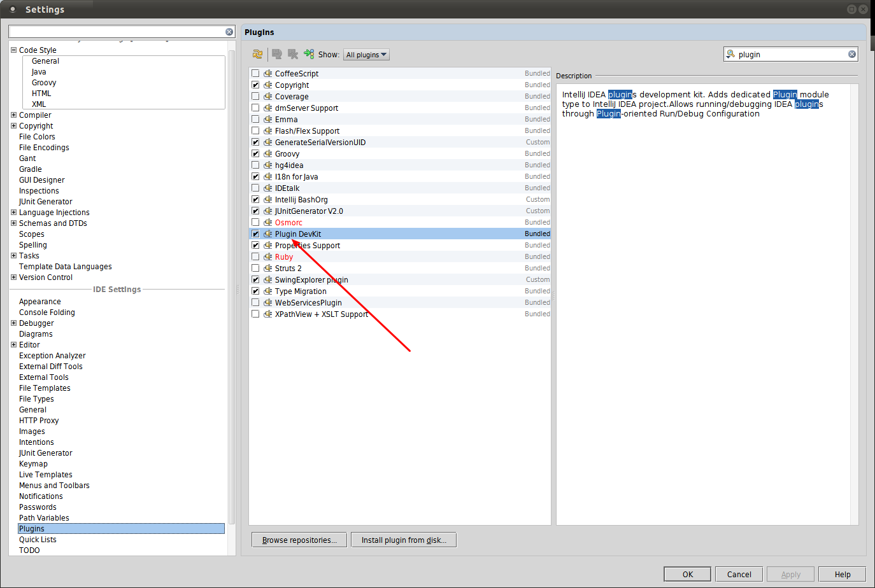The image size is (875, 588).
Task: Click the green available plugins icon
Action: (309, 54)
